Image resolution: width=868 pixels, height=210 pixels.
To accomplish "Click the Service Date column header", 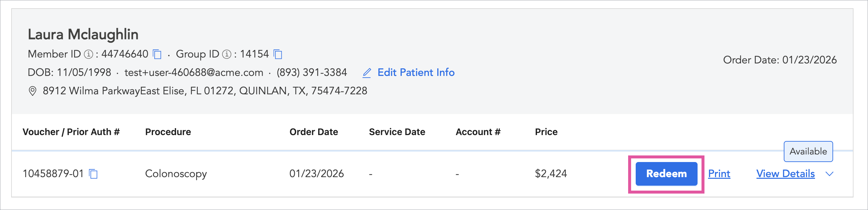I will tap(396, 132).
